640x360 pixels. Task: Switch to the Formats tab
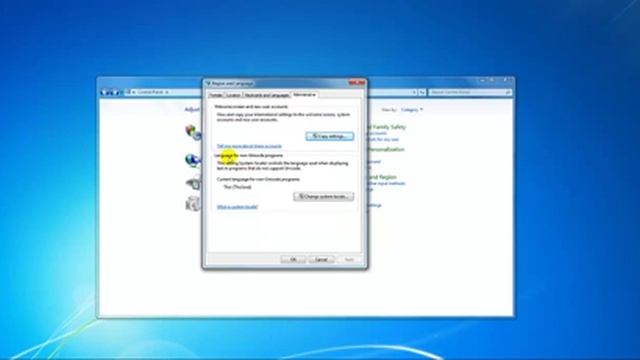216,95
